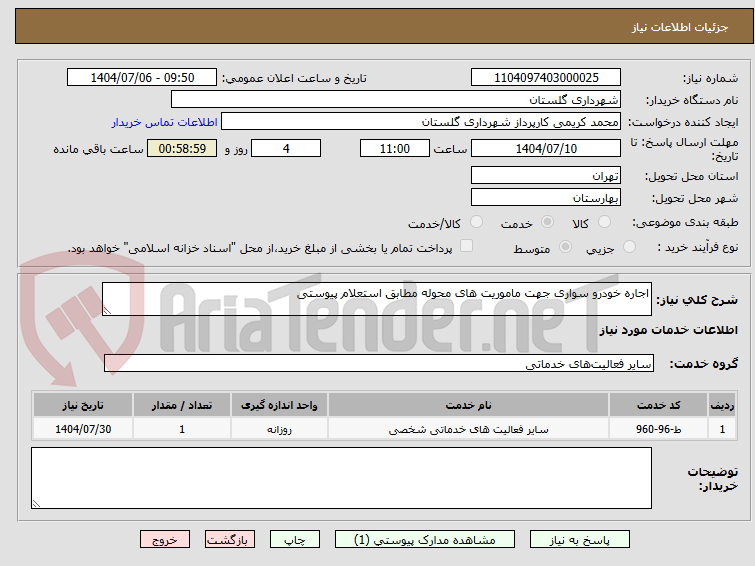Image resolution: width=755 pixels, height=566 pixels.
Task: Open the اطلاعات تماس خریدار link
Action: tap(165, 122)
